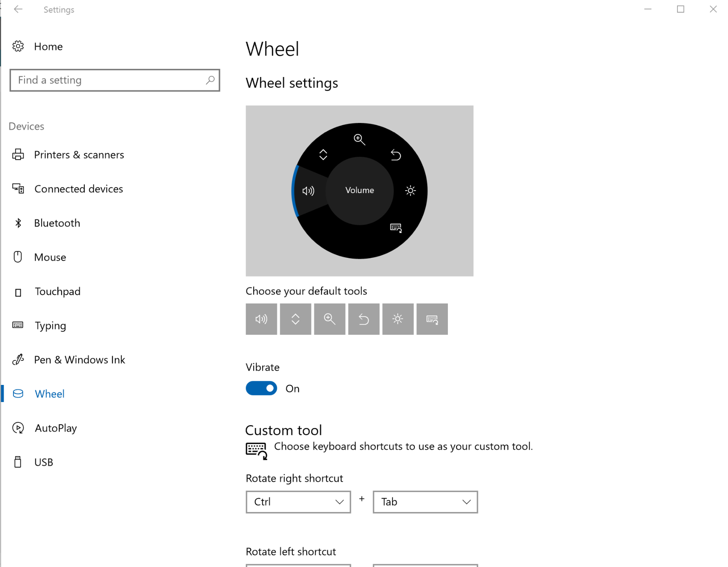Click zoom icon on wheel preview
Viewport: 728px width, 567px height.
pyautogui.click(x=360, y=139)
